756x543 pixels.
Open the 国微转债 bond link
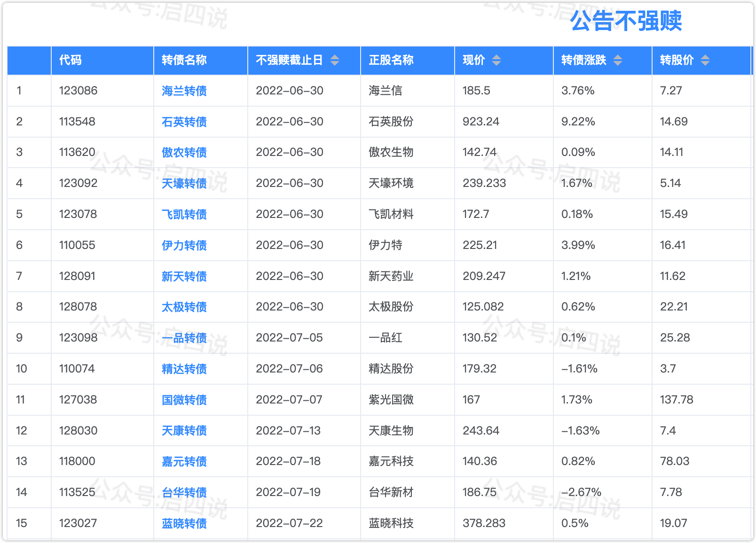coord(183,400)
